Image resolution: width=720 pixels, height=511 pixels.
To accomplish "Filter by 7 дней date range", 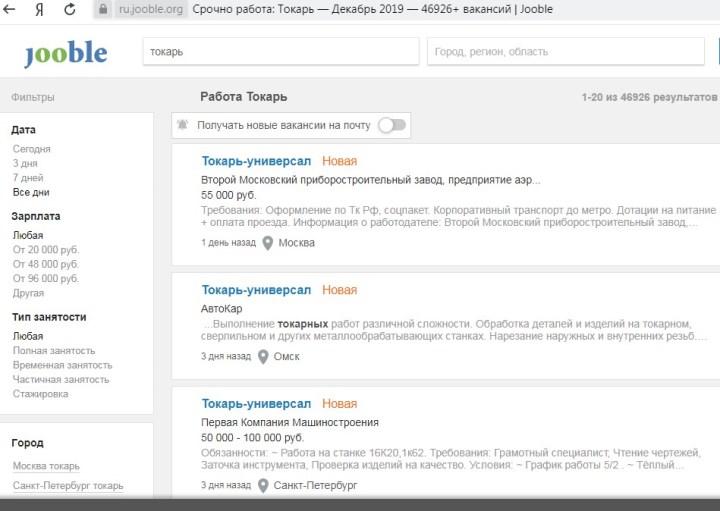I will pyautogui.click(x=28, y=178).
